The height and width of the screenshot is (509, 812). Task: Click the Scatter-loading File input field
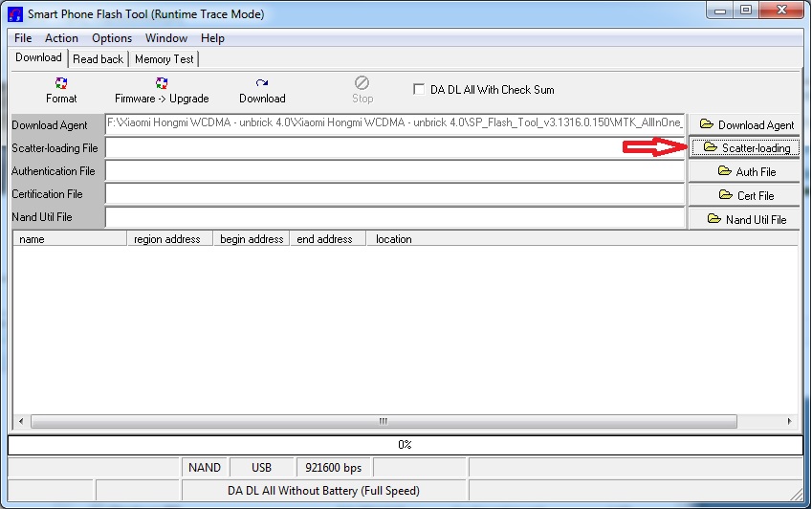pos(395,148)
